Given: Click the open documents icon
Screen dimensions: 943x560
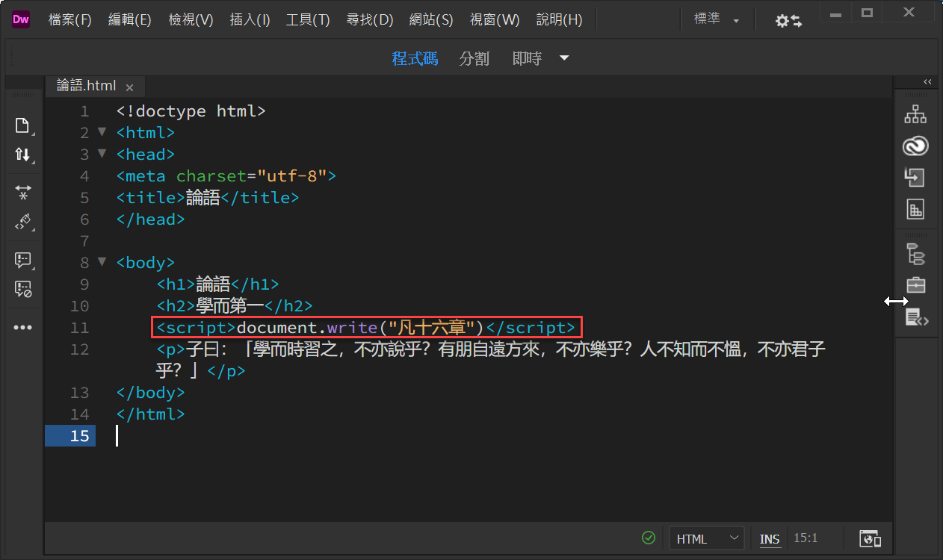Looking at the screenshot, I should (x=23, y=125).
